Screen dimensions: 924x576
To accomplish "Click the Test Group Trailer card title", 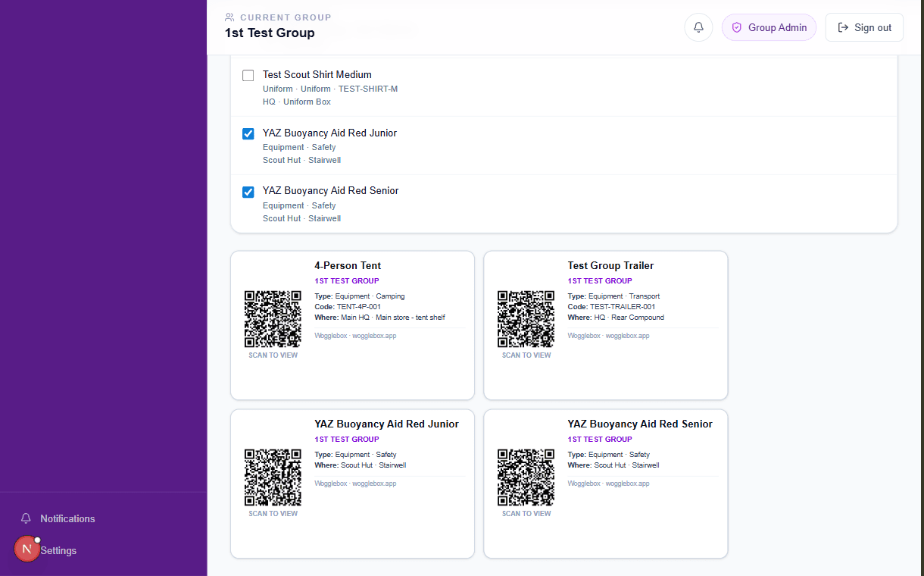I will click(610, 266).
